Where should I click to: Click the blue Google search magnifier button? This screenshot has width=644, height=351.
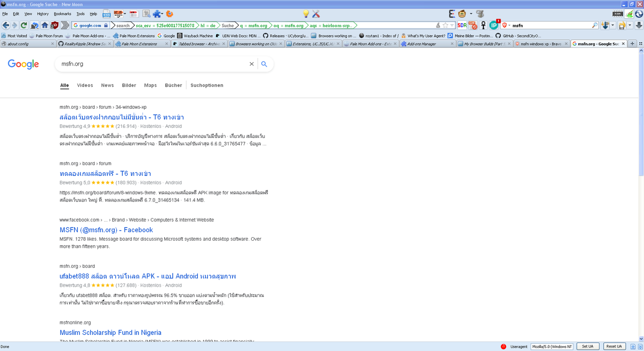tap(264, 64)
